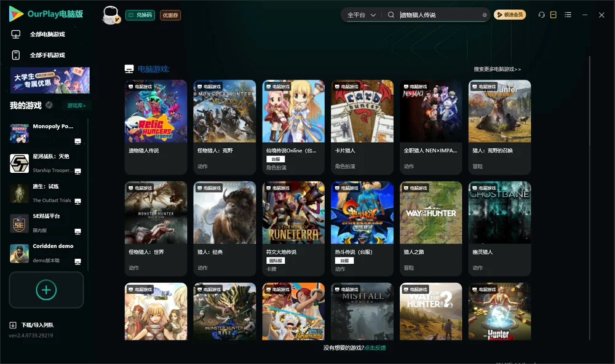Click the search magnifier icon
615x364 pixels.
pos(391,15)
